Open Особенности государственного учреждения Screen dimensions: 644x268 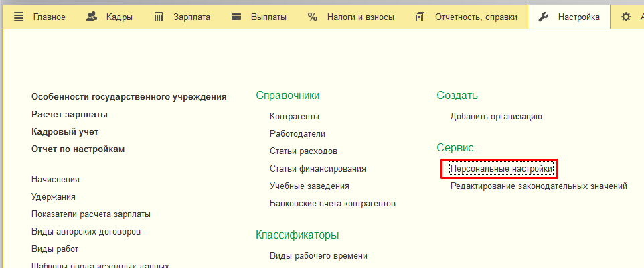point(129,97)
